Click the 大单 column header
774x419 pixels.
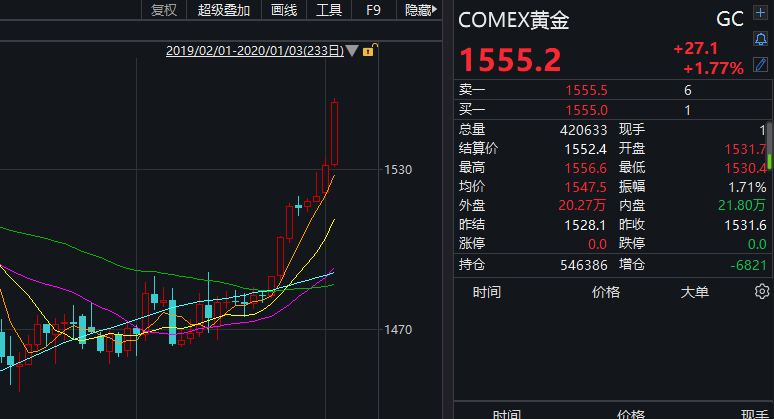(695, 292)
